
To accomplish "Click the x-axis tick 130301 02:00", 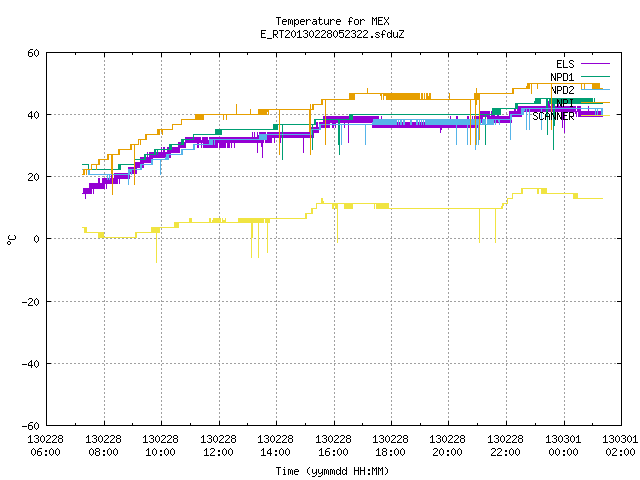I will coord(620,445).
